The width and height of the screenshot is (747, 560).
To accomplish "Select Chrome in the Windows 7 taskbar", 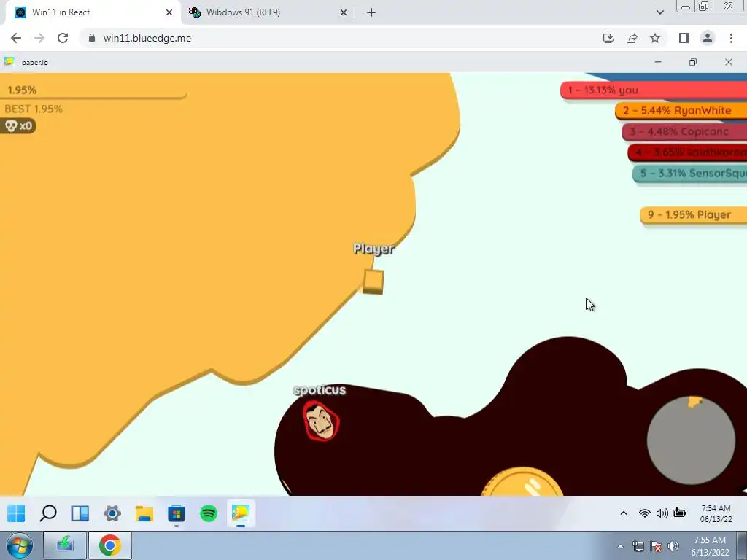I will pyautogui.click(x=110, y=545).
